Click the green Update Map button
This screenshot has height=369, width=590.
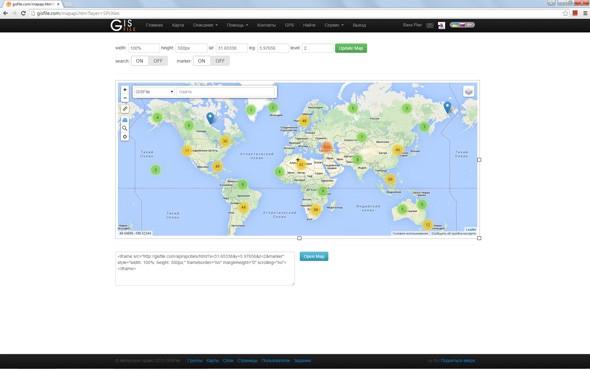[x=351, y=48]
